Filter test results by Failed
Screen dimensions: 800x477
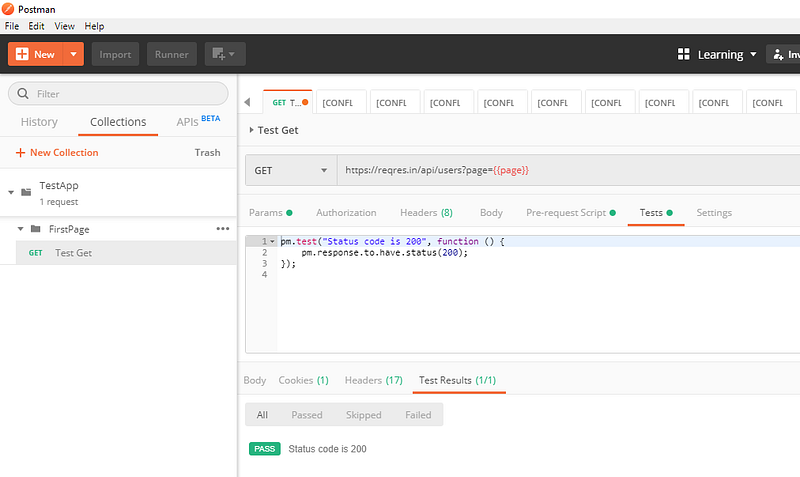[418, 415]
